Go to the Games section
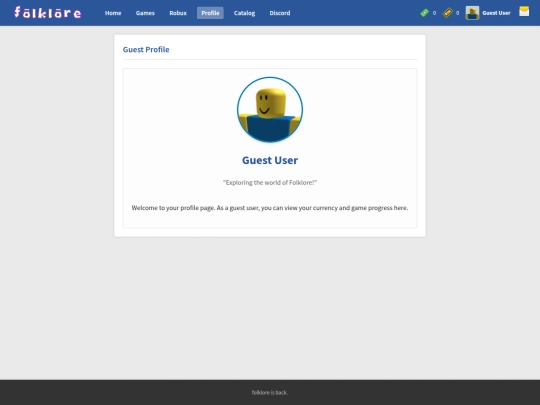Image resolution: width=540 pixels, height=405 pixels. pyautogui.click(x=145, y=13)
